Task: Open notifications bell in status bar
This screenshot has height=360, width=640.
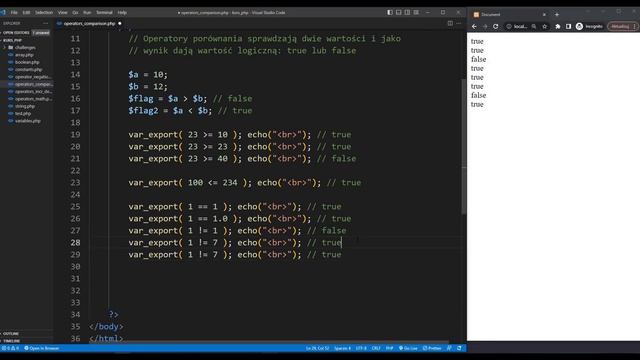Action: 459,348
